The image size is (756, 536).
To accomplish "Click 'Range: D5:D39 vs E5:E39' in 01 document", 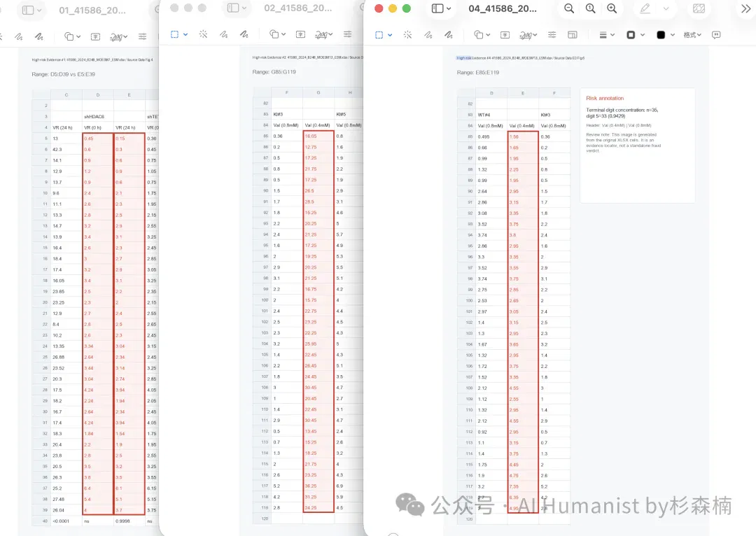I will click(x=63, y=74).
